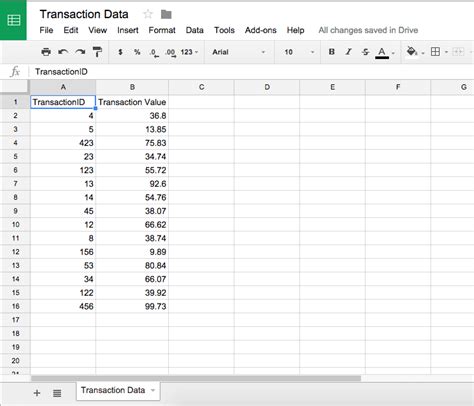
Task: Open the borders tool
Action: pos(435,52)
